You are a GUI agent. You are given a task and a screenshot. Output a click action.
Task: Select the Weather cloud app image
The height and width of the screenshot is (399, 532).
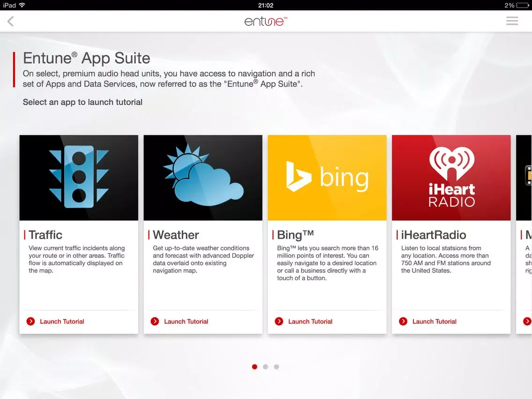(203, 178)
